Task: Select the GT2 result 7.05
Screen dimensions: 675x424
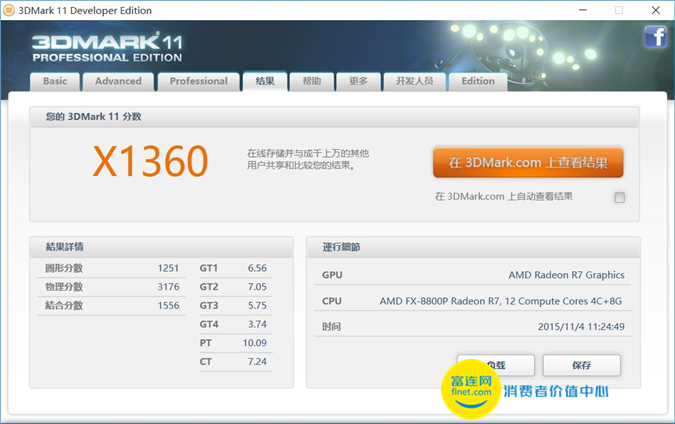Action: tap(257, 287)
